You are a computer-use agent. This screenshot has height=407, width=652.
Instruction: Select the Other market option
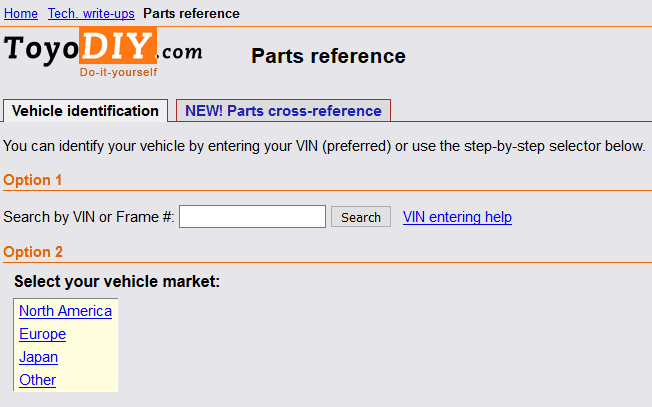point(37,380)
